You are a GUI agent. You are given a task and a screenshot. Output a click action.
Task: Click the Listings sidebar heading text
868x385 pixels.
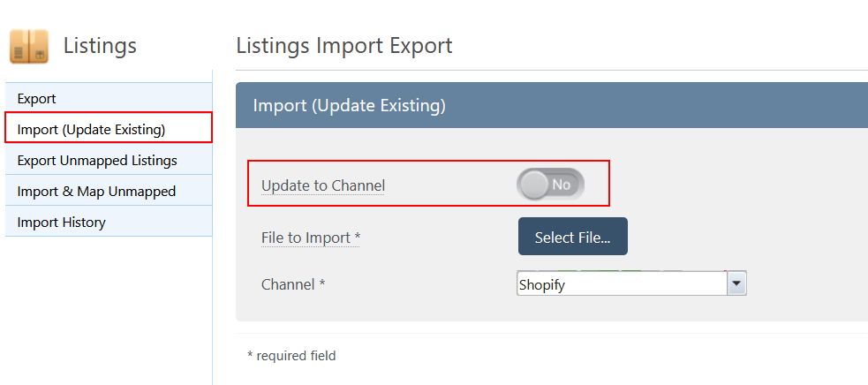pos(100,45)
